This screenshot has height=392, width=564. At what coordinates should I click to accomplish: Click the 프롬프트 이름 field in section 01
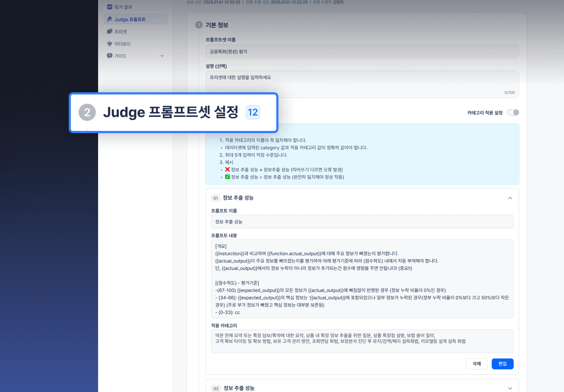pyautogui.click(x=362, y=222)
